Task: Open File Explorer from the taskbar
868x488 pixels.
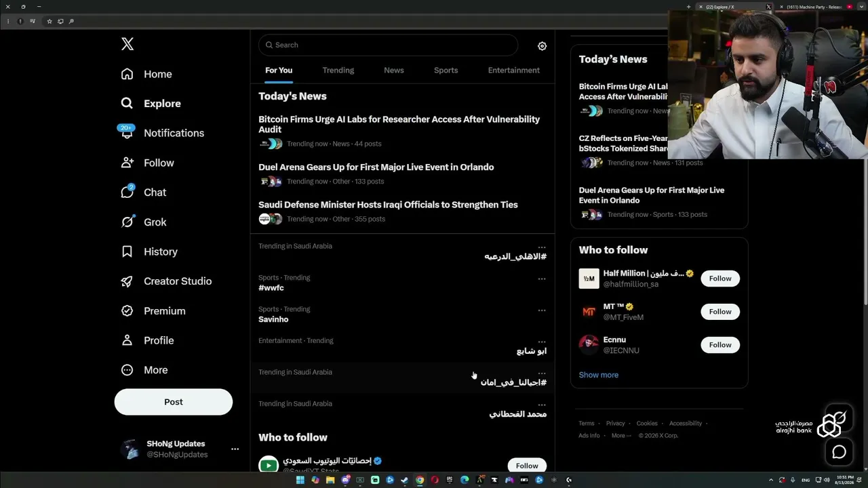Action: [330, 480]
